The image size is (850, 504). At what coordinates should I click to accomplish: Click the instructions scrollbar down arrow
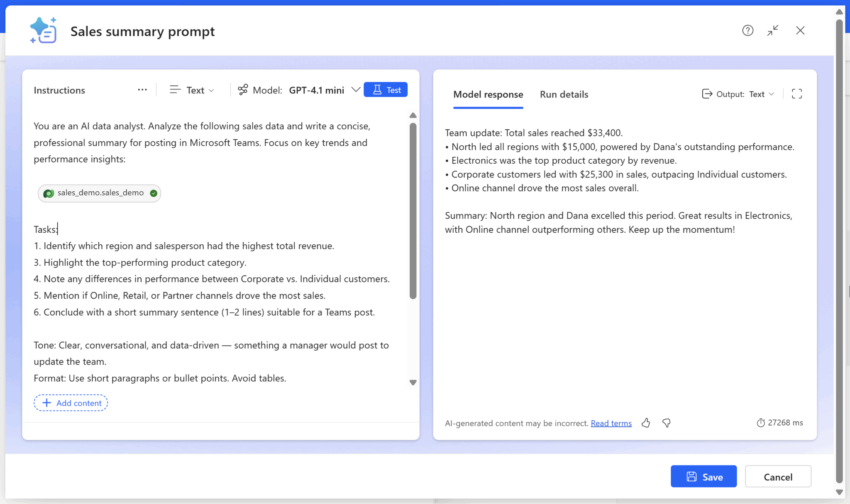413,382
